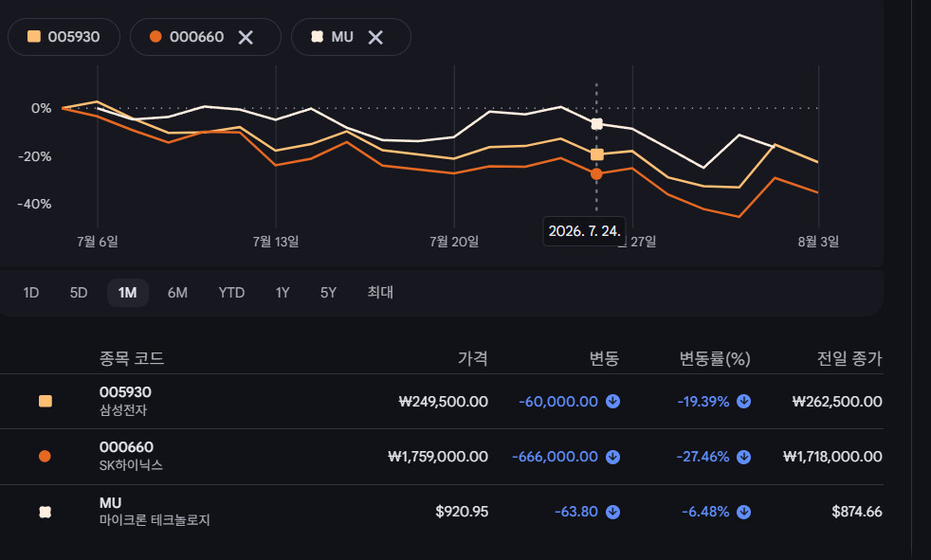Click the MU data point marker on chart

pyautogui.click(x=596, y=124)
